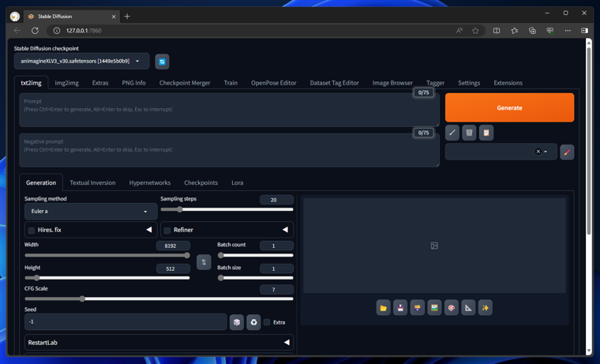Randomize seed with the dice icon
This screenshot has width=600, height=364.
coord(237,322)
